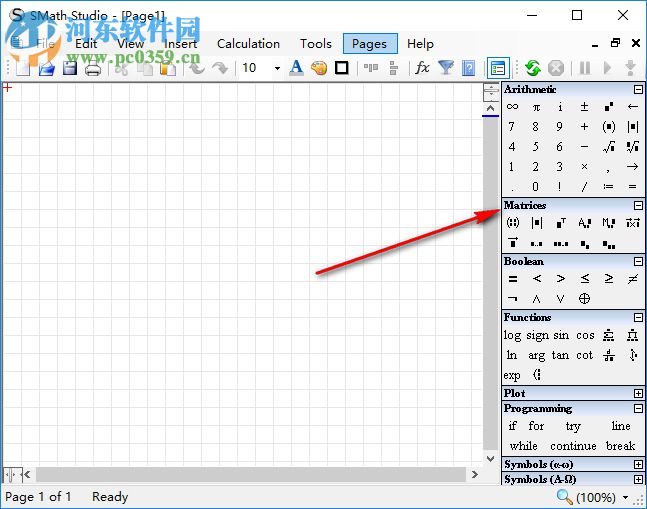
Task: Collapse the Boolean panel
Action: 638,262
